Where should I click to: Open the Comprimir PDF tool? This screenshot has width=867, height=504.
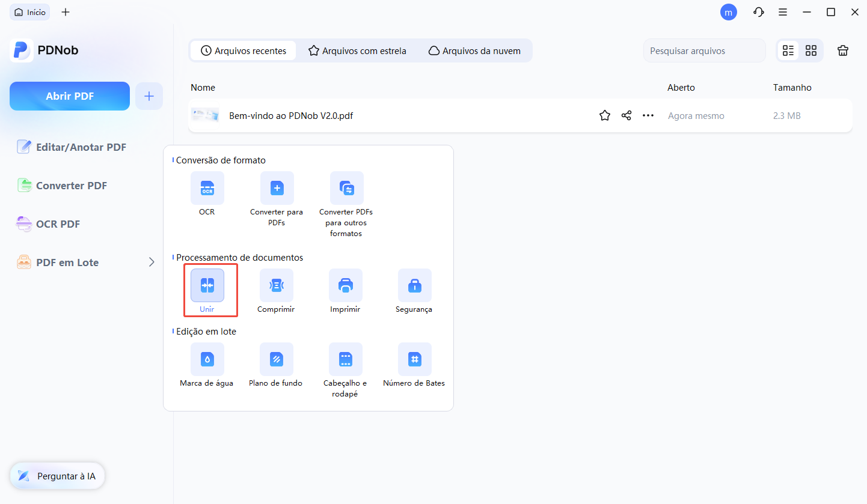click(276, 285)
